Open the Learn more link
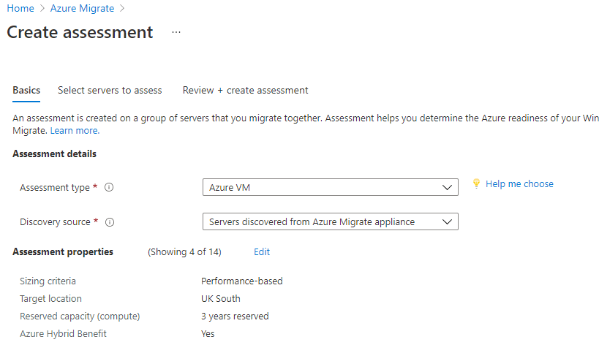The height and width of the screenshot is (364, 599). click(75, 131)
